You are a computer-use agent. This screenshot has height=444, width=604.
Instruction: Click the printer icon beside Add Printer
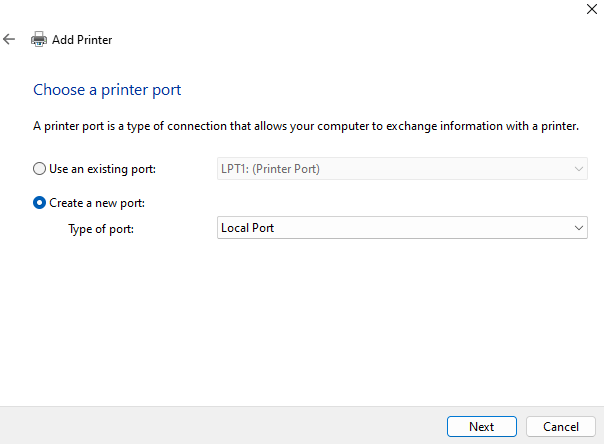pyautogui.click(x=39, y=40)
